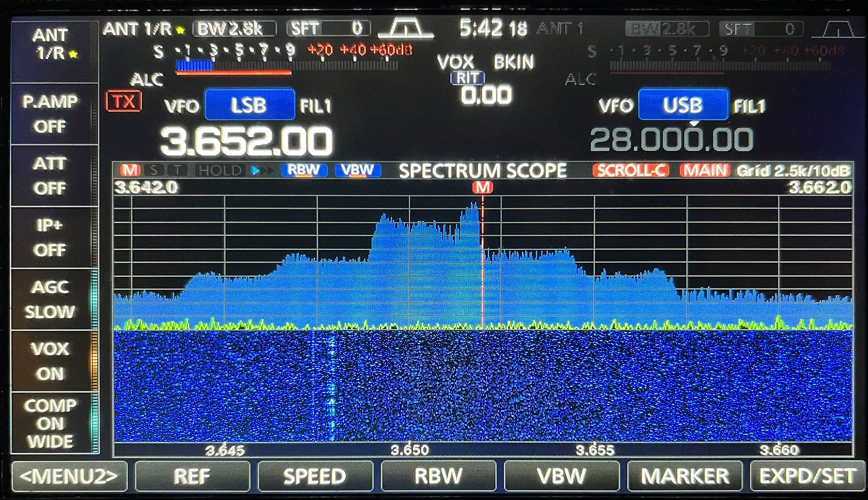
Task: Tap the 3.652.00 main frequency readout
Action: 247,141
